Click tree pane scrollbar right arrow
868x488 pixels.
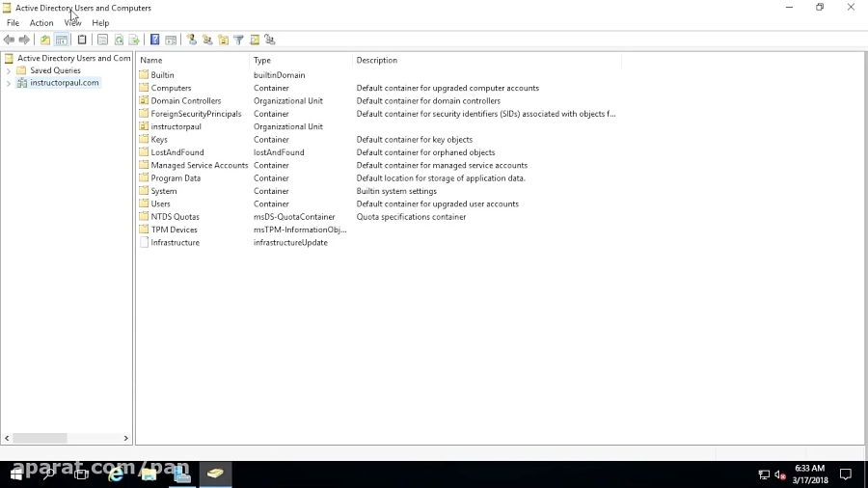[x=125, y=438]
